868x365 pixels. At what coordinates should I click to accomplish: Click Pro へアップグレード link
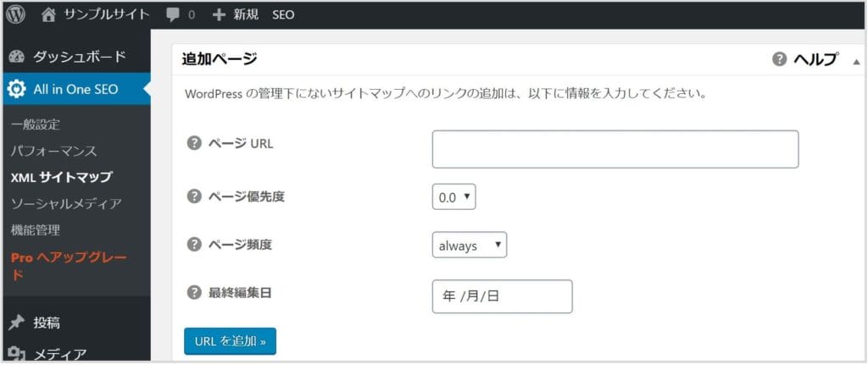point(69,267)
